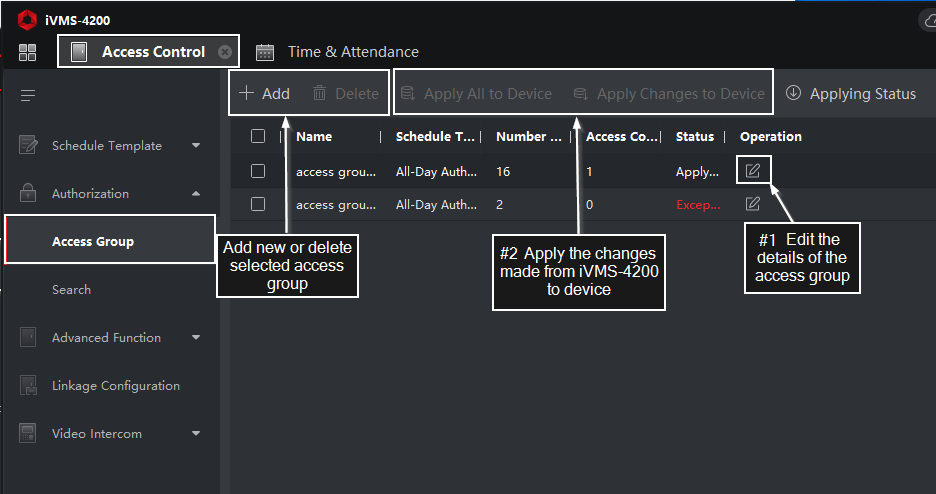Click the Video Intercom sidebar icon
Image resolution: width=936 pixels, height=494 pixels.
28,433
